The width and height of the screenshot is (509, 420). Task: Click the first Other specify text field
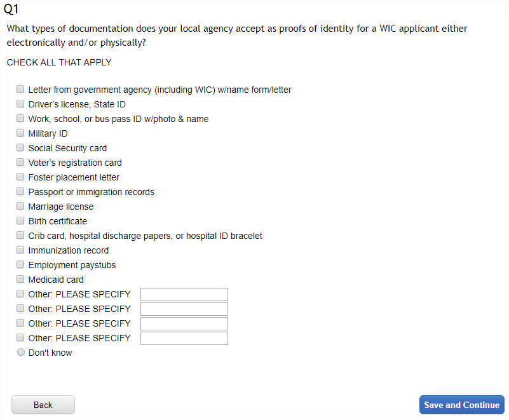184,294
